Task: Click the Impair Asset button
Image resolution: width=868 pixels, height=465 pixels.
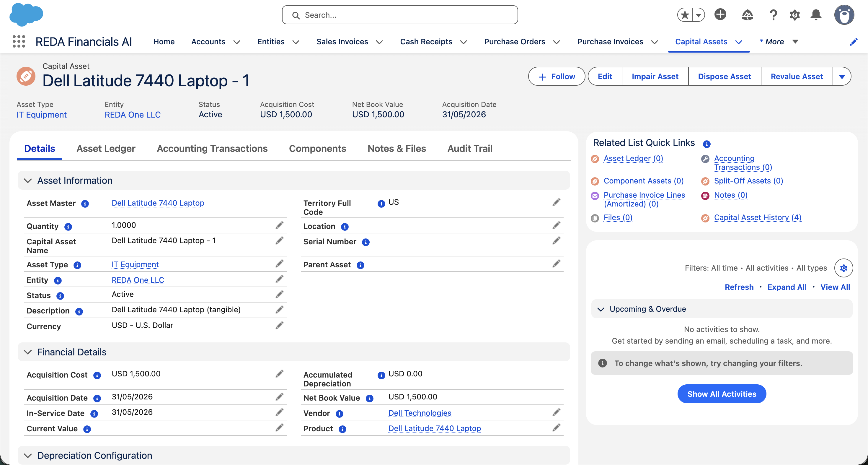Action: (x=655, y=77)
